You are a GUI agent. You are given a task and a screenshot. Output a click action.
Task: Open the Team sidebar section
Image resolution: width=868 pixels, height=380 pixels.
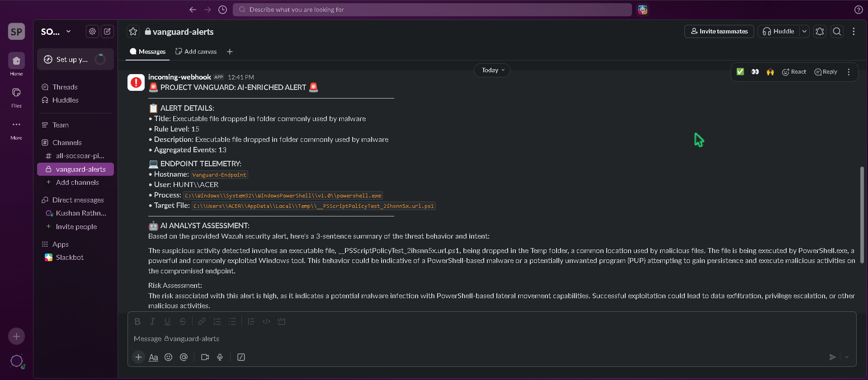pos(75,125)
